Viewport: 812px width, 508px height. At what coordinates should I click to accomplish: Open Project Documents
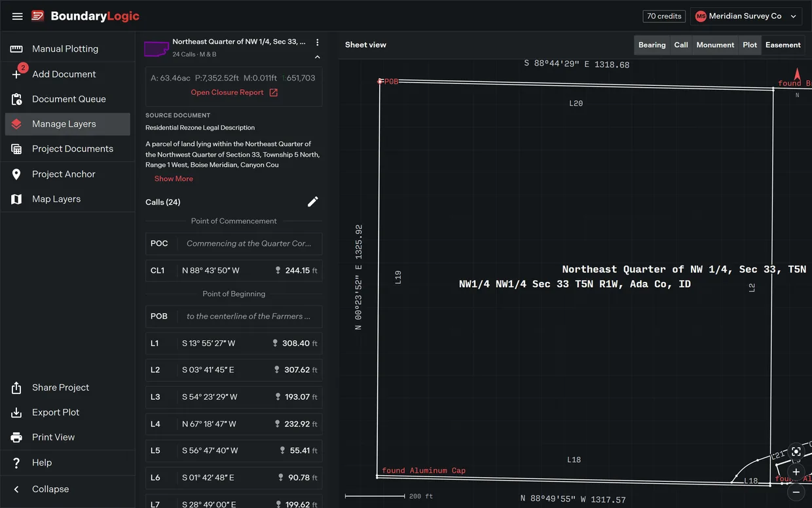coord(67,149)
